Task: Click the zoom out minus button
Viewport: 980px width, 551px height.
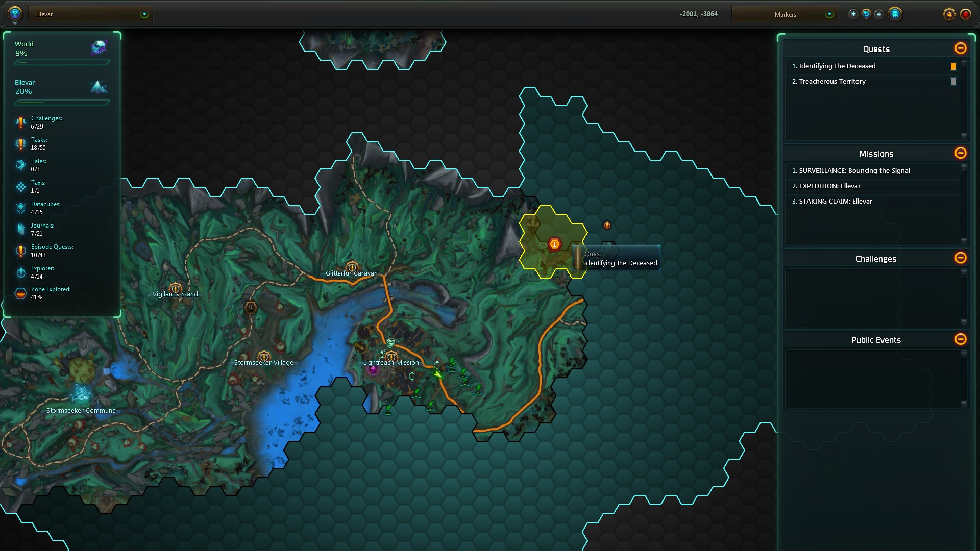Action: (x=878, y=14)
